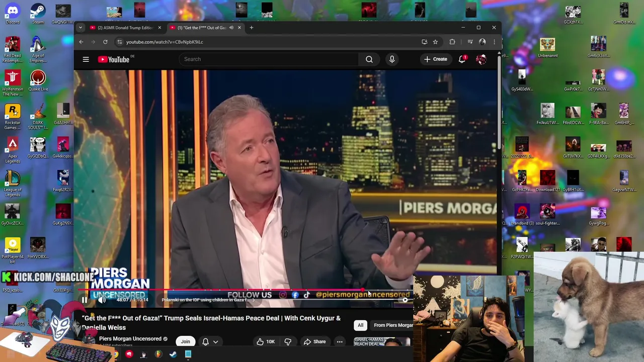Image resolution: width=644 pixels, height=362 pixels.
Task: Open the Chrome tab search dropdown arrow
Action: pyautogui.click(x=80, y=28)
